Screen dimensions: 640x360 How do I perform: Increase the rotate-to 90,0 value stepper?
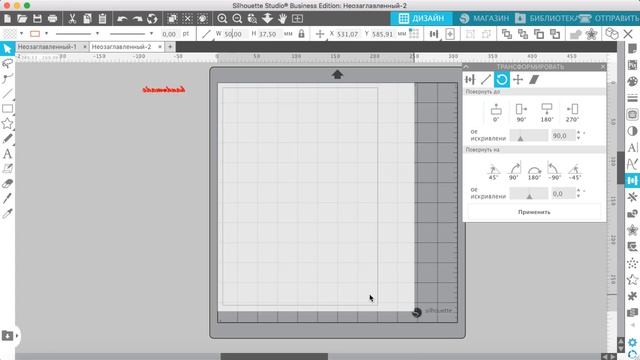point(578,133)
